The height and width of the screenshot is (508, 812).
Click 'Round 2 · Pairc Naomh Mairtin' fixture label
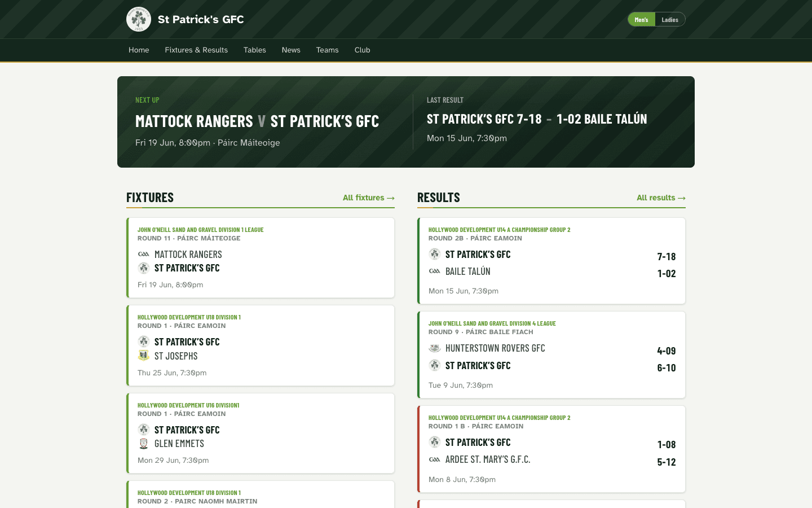197,501
